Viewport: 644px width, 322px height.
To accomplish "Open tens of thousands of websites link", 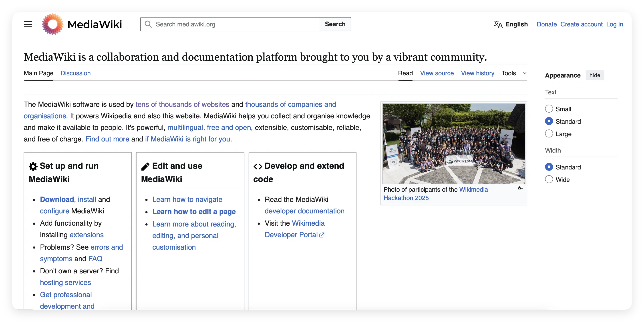I will tap(182, 104).
